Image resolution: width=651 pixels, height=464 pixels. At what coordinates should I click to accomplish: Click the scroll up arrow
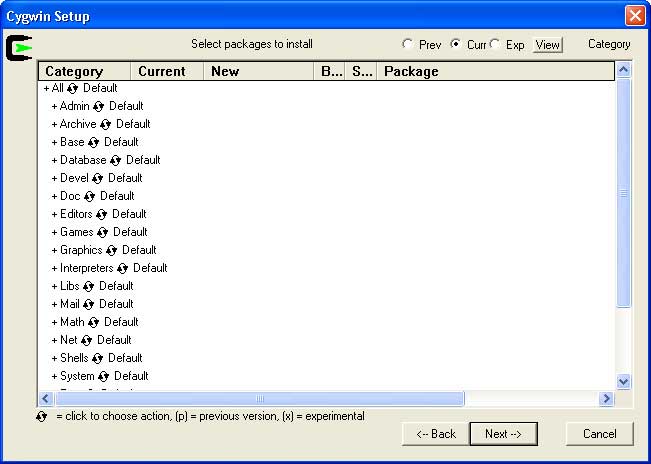[623, 70]
